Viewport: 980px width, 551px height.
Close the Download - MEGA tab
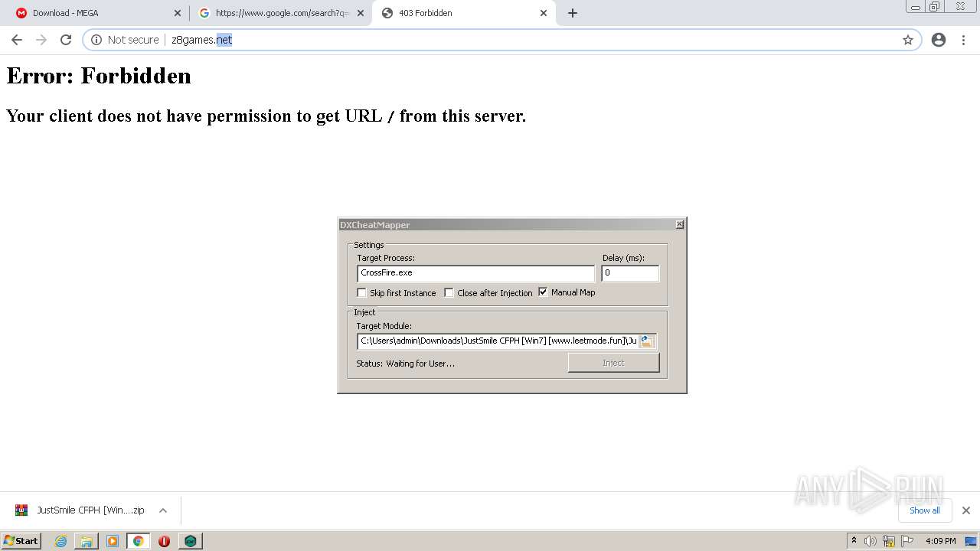178,13
